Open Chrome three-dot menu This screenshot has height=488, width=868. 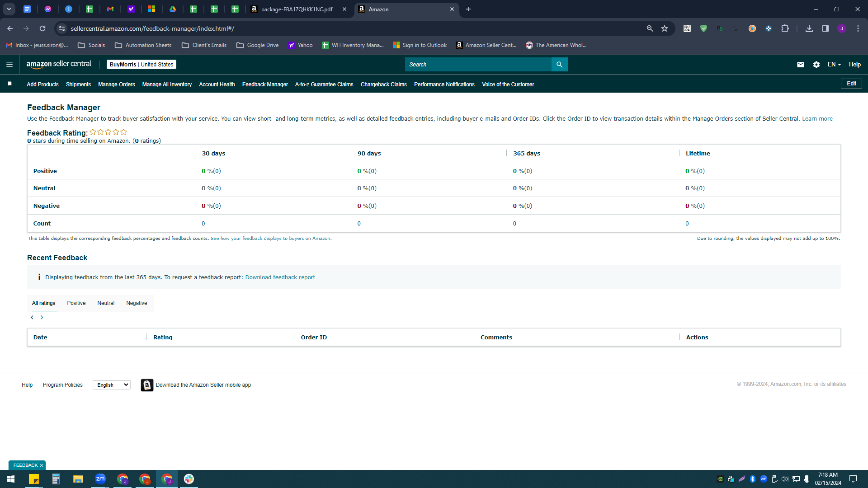point(858,28)
